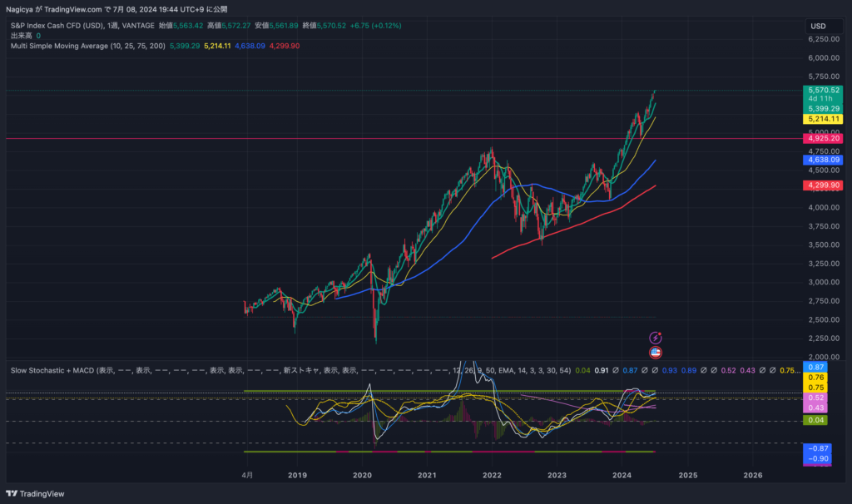Click the purple lightning event icon
Image resolution: width=852 pixels, height=504 pixels.
pyautogui.click(x=656, y=338)
